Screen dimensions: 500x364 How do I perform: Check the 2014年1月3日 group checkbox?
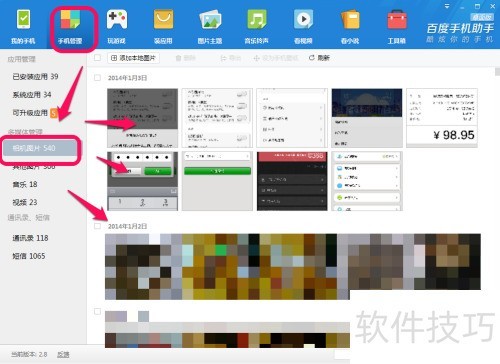click(x=97, y=78)
